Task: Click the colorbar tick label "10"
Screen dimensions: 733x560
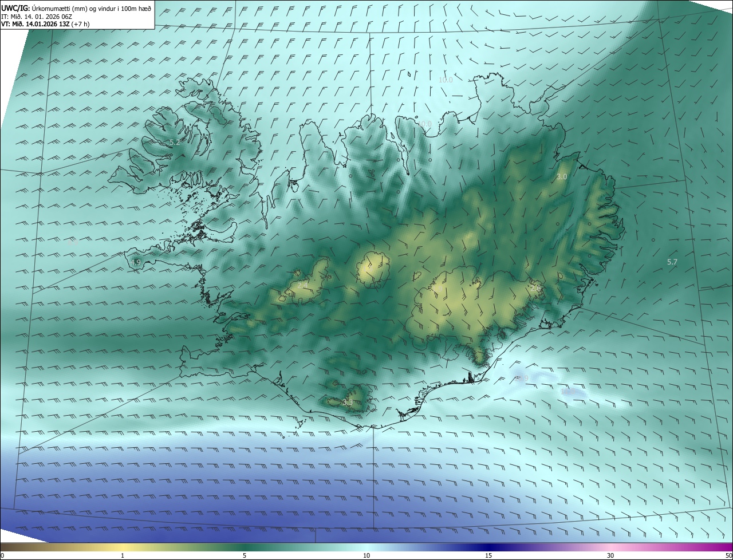Action: tap(366, 555)
